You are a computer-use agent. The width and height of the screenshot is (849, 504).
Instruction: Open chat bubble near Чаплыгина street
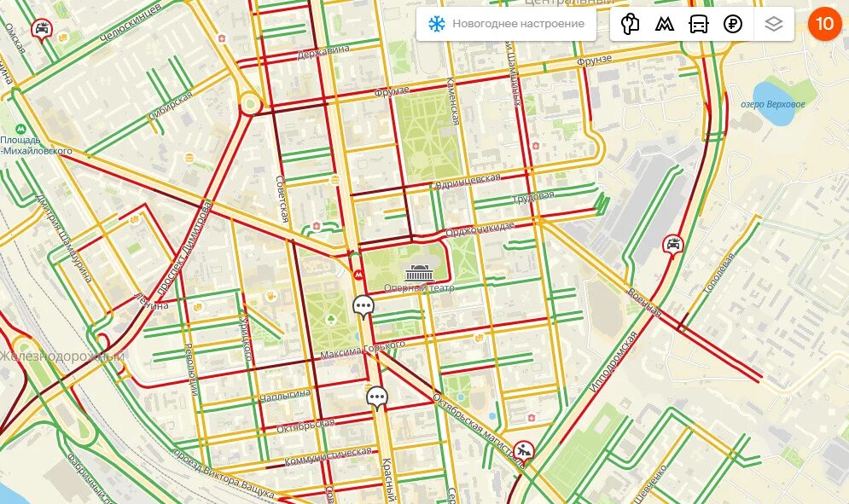tap(377, 398)
